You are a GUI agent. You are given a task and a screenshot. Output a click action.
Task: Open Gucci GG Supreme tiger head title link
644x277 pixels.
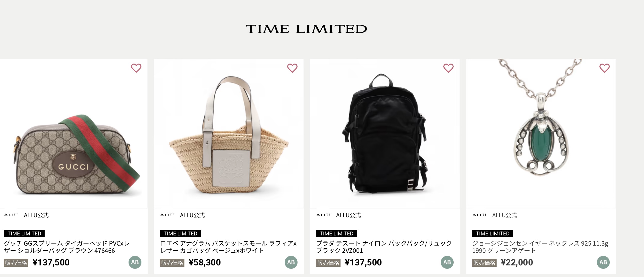click(x=66, y=247)
